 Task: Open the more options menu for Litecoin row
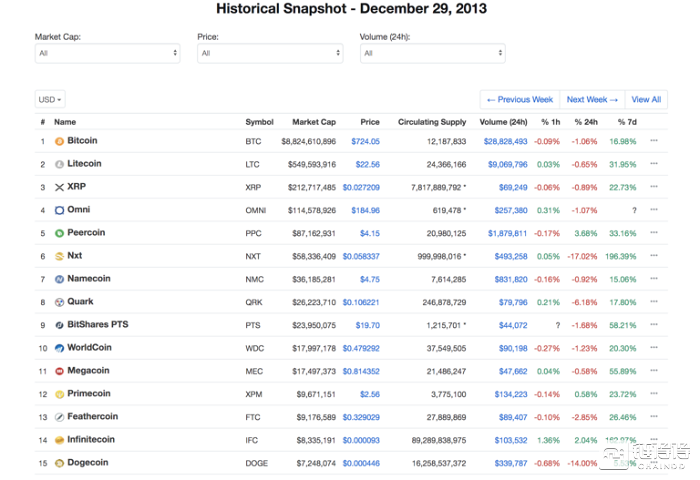click(x=654, y=163)
